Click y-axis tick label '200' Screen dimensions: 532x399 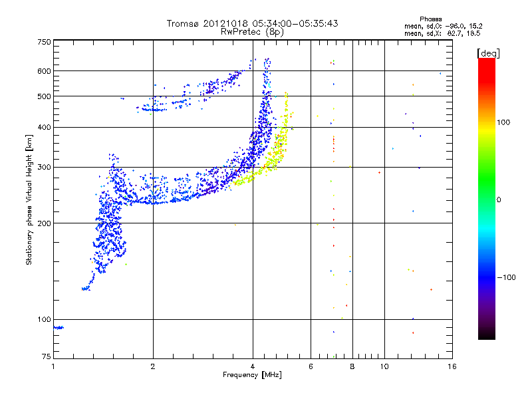pyautogui.click(x=45, y=223)
